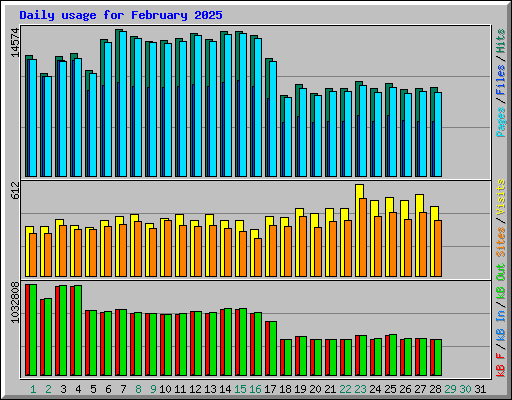The height and width of the screenshot is (400, 512).
Task: Click the tallest yellow Visits bar for day 23
Action: [x=357, y=230]
